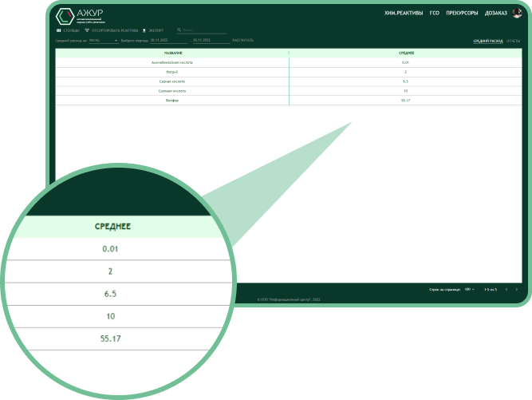Click the 6.5 value in main table
The height and width of the screenshot is (400, 532).
[x=405, y=81]
